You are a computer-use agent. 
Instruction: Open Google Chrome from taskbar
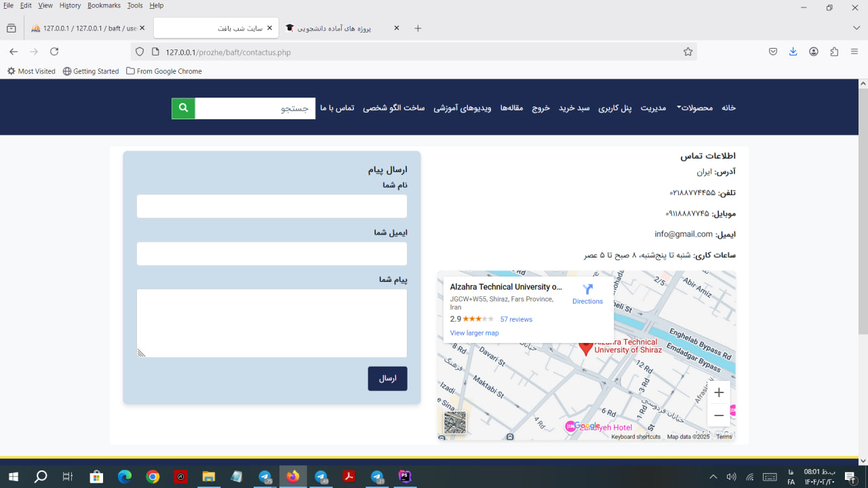click(153, 476)
